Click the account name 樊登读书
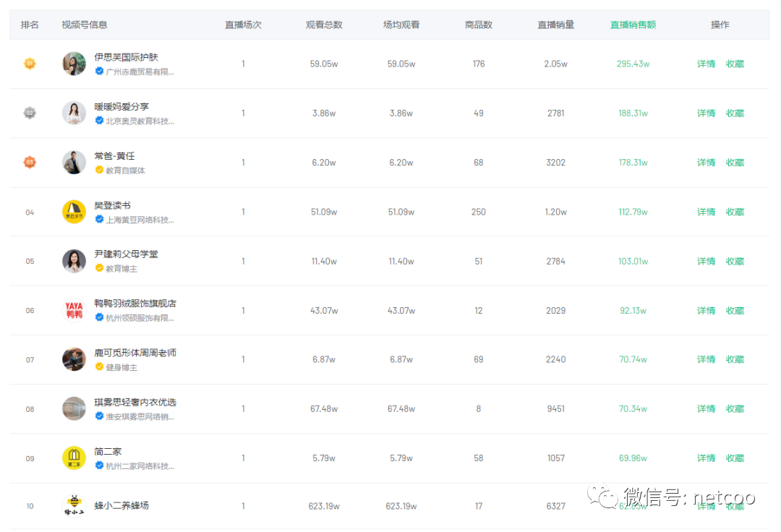The height and width of the screenshot is (532, 781). point(113,205)
